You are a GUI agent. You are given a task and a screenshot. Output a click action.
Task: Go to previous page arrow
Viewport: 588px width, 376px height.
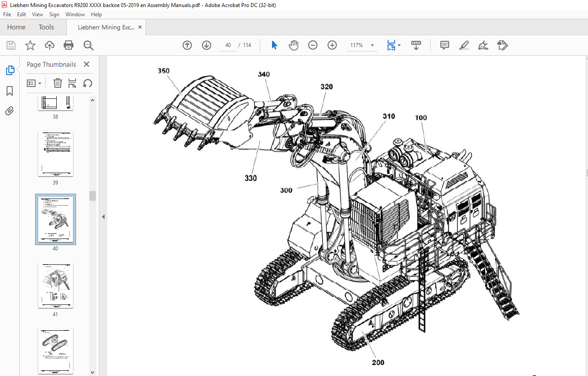(187, 45)
